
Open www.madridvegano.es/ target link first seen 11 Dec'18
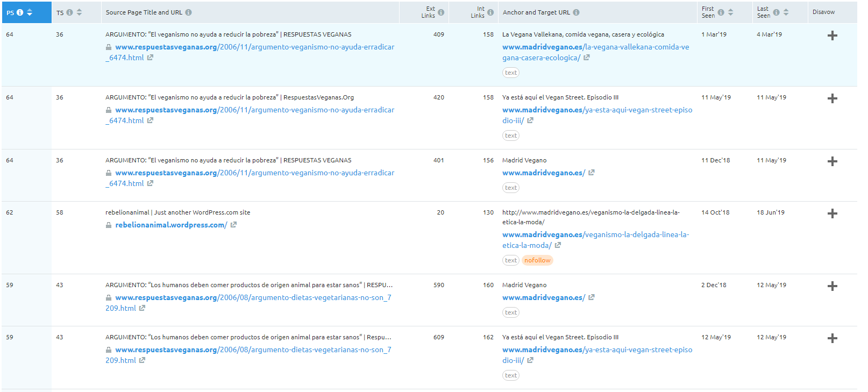point(544,173)
